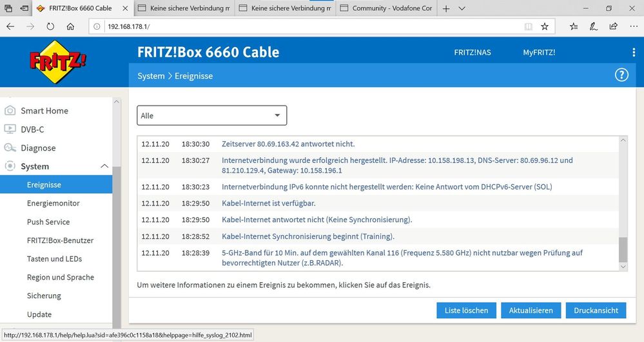Switch to Community - Vodafone tab
Image resolution: width=644 pixels, height=342 pixels.
386,8
